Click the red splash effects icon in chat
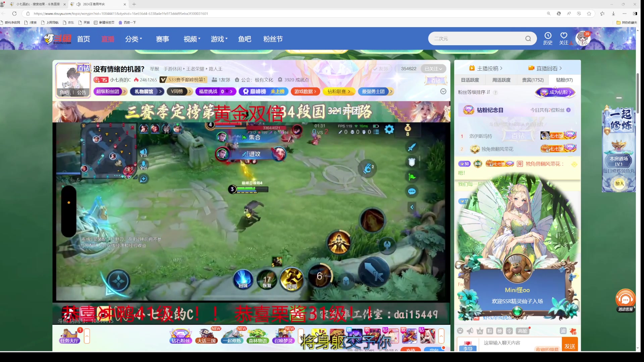644x362 pixels. pyautogui.click(x=573, y=331)
